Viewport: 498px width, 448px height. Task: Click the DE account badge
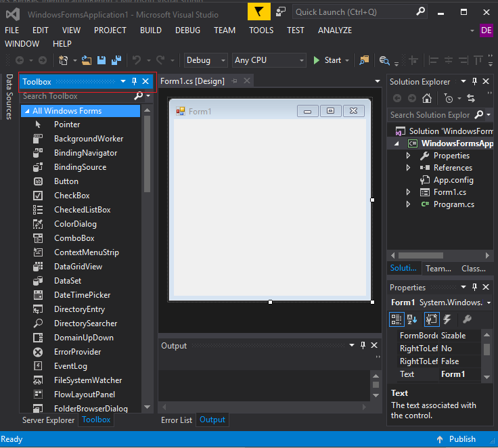486,30
